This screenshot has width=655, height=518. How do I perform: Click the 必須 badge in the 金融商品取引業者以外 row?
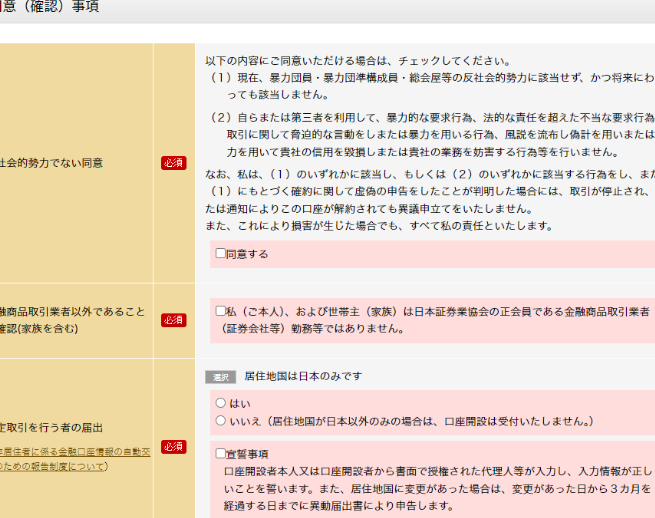click(x=174, y=320)
